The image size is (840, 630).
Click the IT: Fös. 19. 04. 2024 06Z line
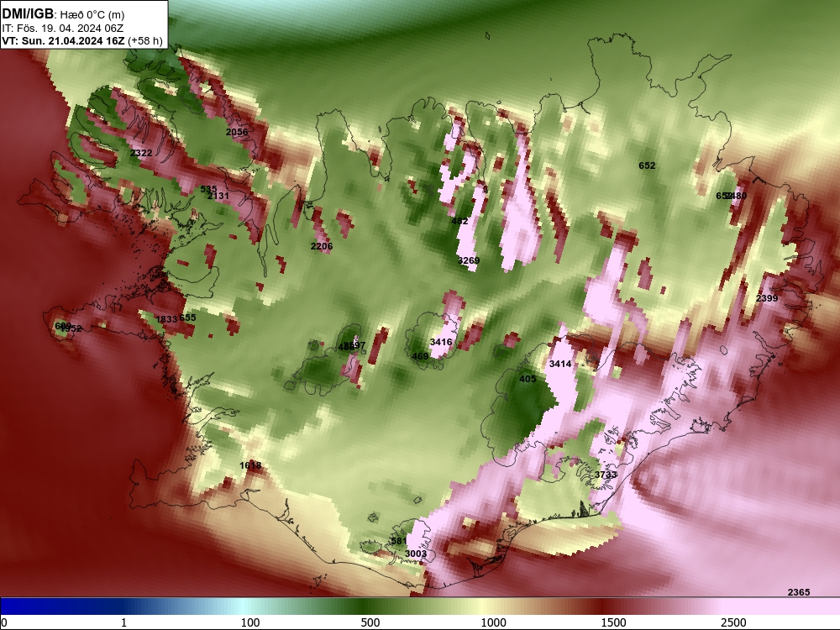[x=63, y=29]
